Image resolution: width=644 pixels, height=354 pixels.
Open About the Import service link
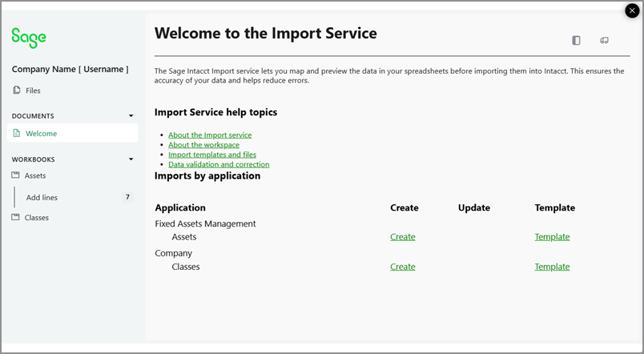click(210, 135)
